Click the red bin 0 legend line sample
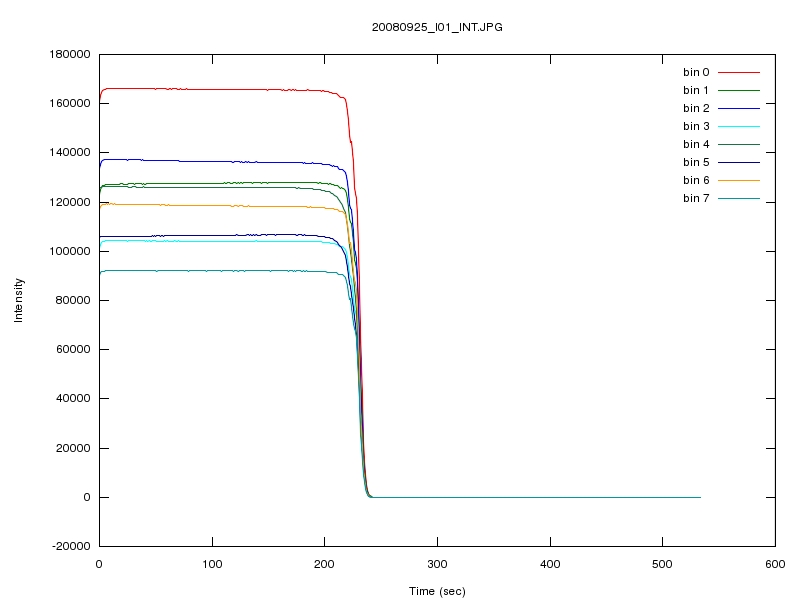800x600 pixels. coord(739,72)
